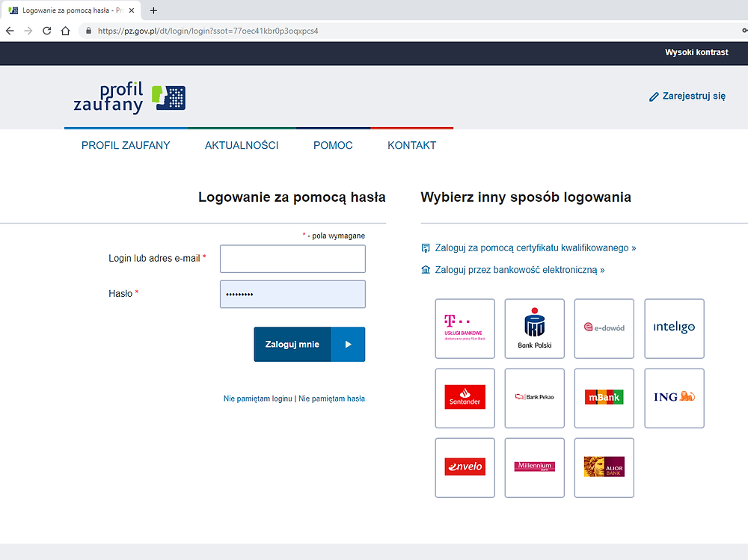Click the pencil icon beside Zarejestruj się

coord(654,97)
